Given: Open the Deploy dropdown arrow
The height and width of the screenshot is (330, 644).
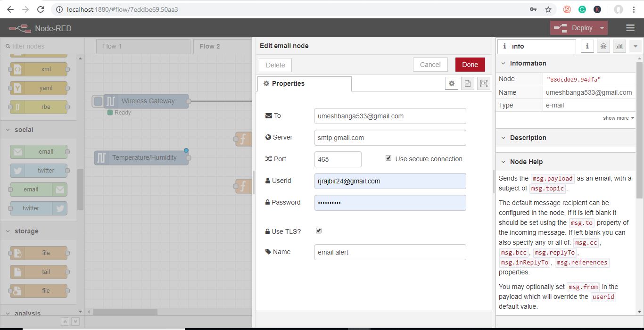Looking at the screenshot, I should [x=602, y=28].
